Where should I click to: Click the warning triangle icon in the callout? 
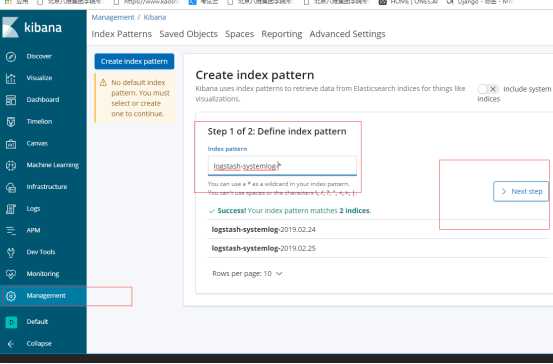click(103, 83)
